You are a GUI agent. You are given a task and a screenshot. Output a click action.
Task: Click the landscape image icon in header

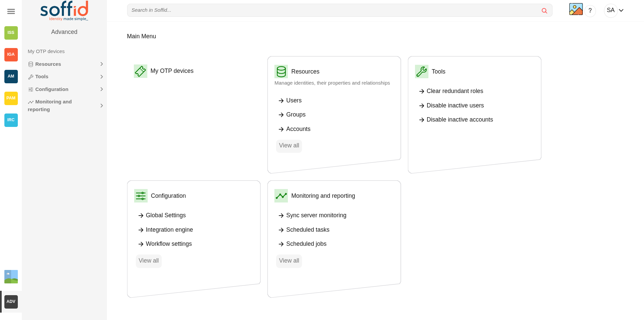point(576,9)
